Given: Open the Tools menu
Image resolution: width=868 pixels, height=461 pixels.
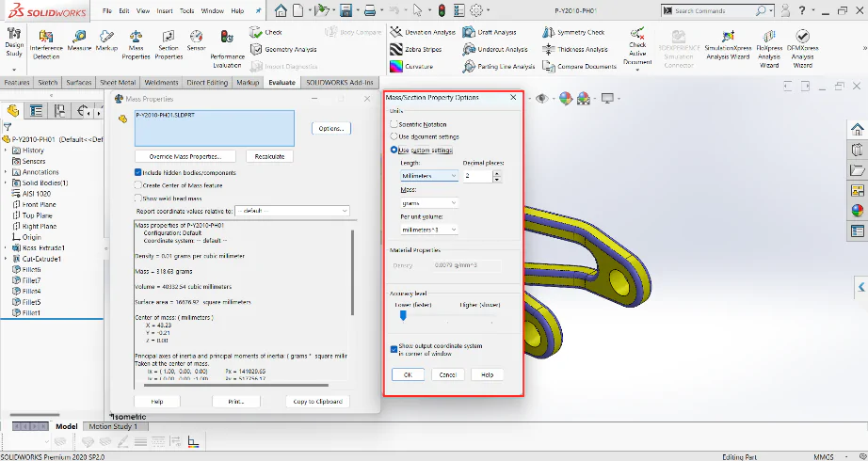Looking at the screenshot, I should [x=187, y=11].
